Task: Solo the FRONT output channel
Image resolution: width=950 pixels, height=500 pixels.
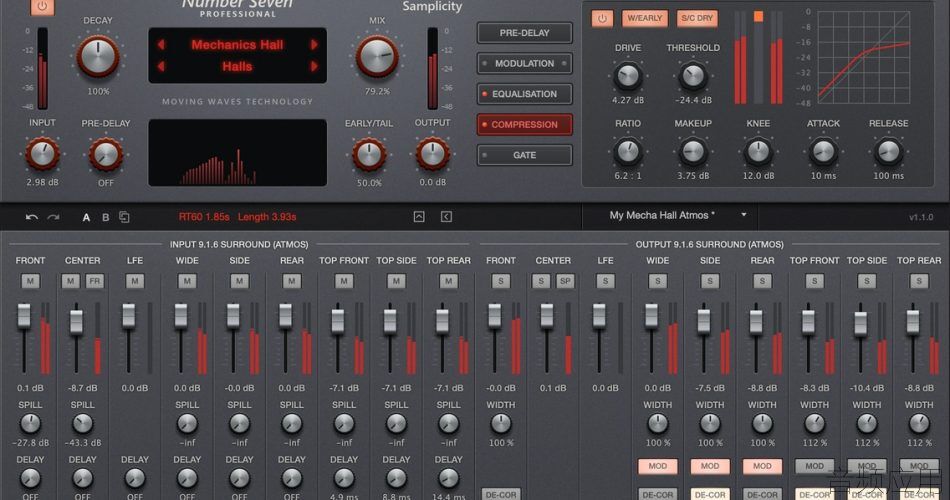Action: coord(500,281)
